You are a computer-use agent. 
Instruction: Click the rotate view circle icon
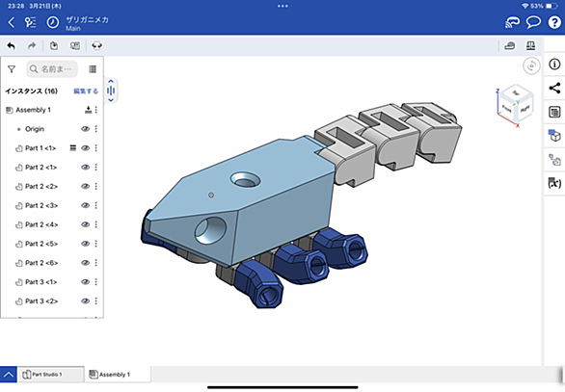[x=531, y=66]
